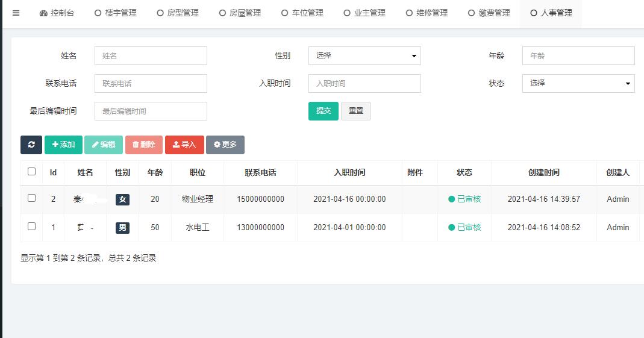Open the 性别 dropdown
Screen dimensions: 644x338
[x=364, y=55]
